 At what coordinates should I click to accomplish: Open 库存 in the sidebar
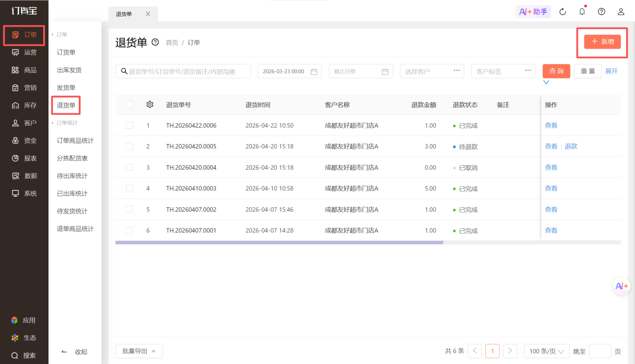[x=25, y=105]
